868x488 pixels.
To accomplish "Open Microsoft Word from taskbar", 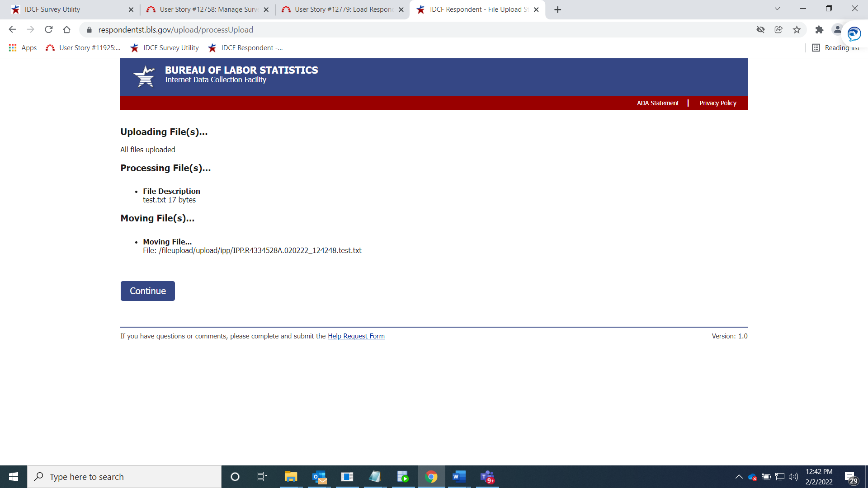I will pos(459,477).
